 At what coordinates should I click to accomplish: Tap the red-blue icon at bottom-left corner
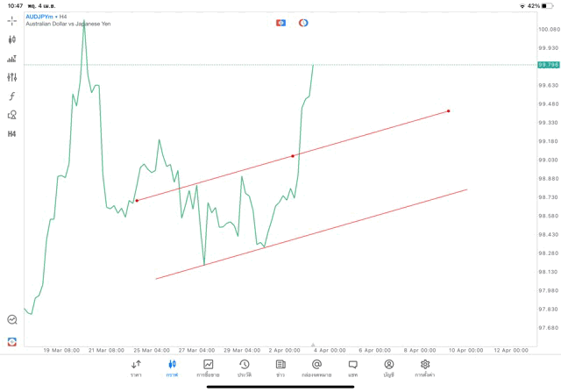coord(12,341)
